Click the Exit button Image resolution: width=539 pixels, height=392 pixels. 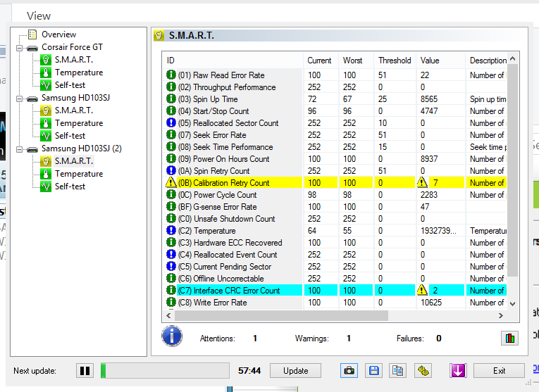tap(499, 371)
